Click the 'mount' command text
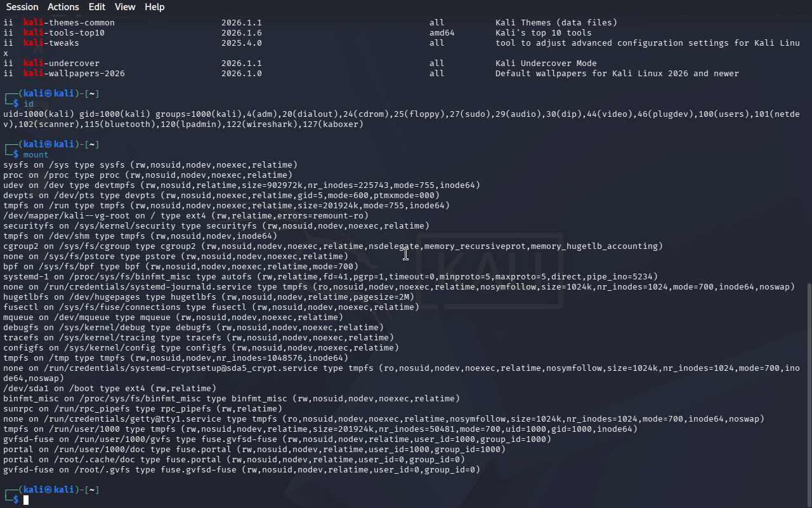This screenshot has width=812, height=508. pos(36,155)
